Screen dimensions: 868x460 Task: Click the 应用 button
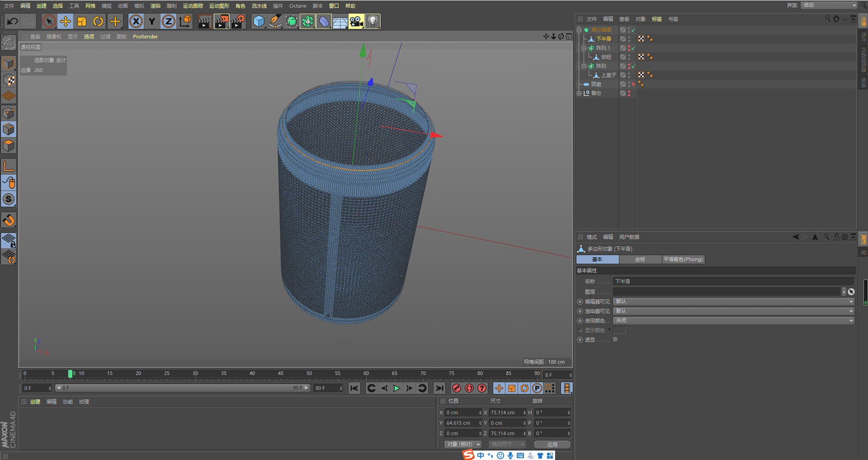pos(552,444)
